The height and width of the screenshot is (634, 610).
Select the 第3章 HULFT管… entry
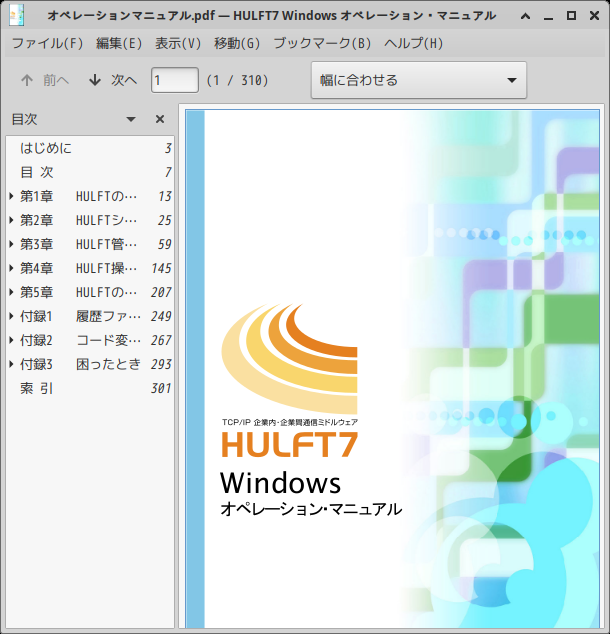point(90,244)
